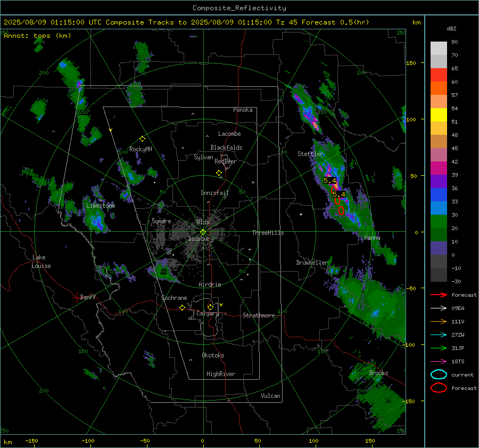Click the cyan current ellipse legend icon

[439, 374]
